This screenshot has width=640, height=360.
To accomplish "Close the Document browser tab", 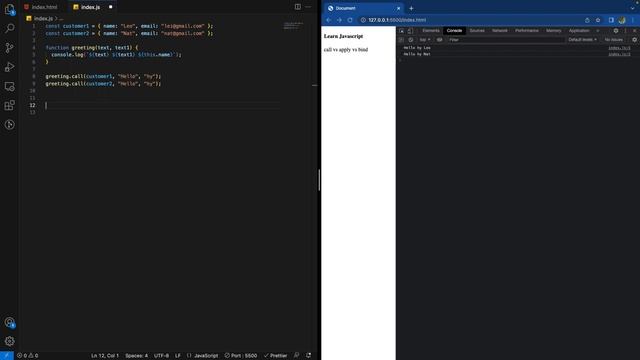I will (x=398, y=8).
